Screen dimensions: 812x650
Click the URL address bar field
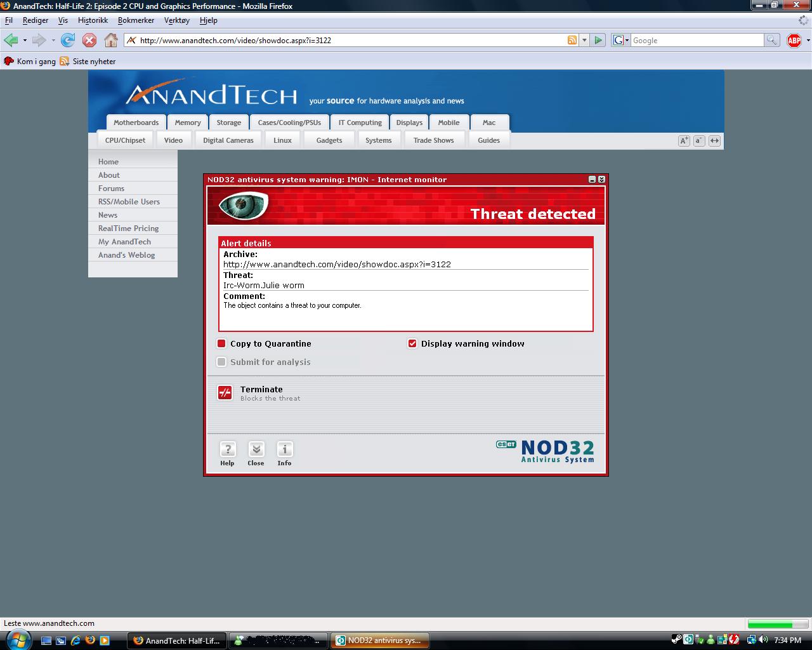352,40
